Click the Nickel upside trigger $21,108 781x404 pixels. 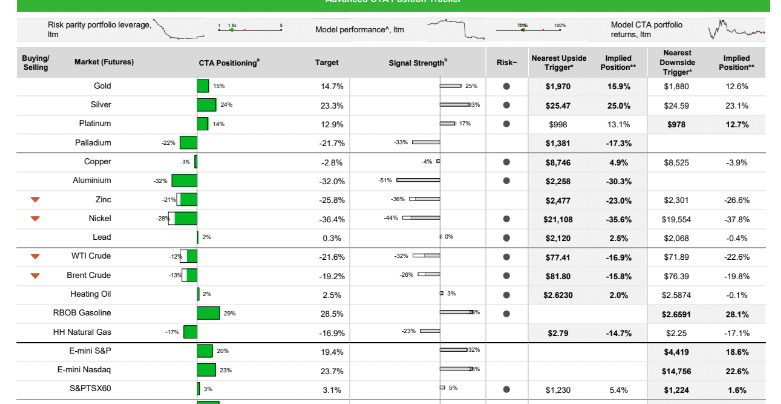pyautogui.click(x=558, y=219)
